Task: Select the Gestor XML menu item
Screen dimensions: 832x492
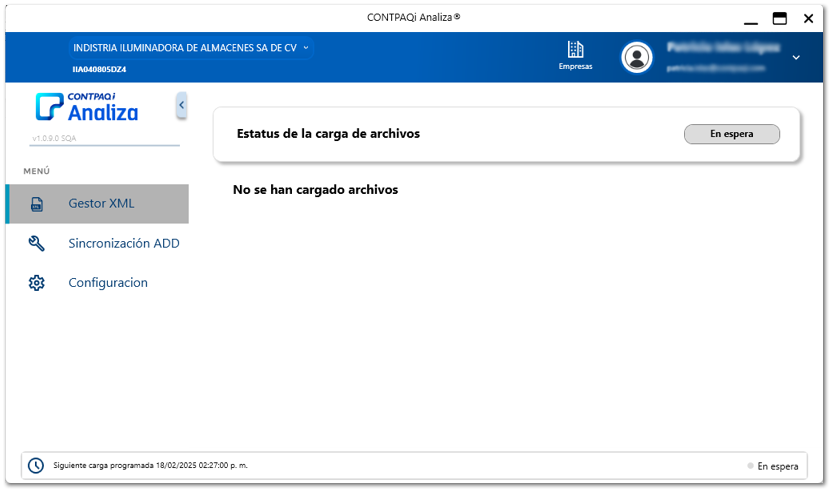Action: pos(97,204)
